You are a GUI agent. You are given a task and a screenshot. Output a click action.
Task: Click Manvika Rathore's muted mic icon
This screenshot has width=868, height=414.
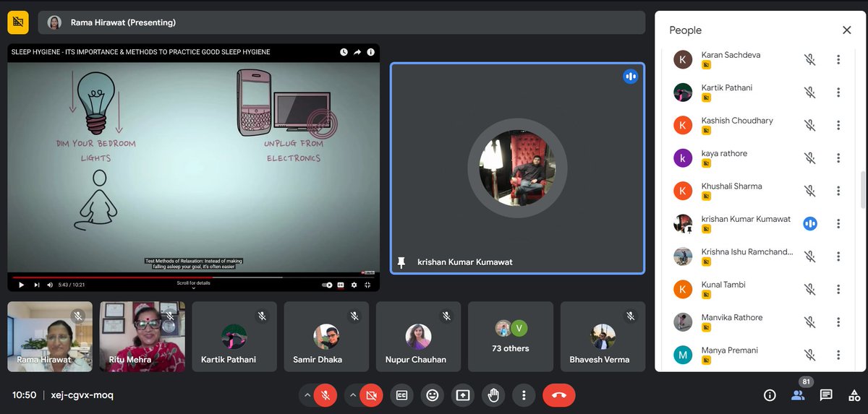click(810, 322)
